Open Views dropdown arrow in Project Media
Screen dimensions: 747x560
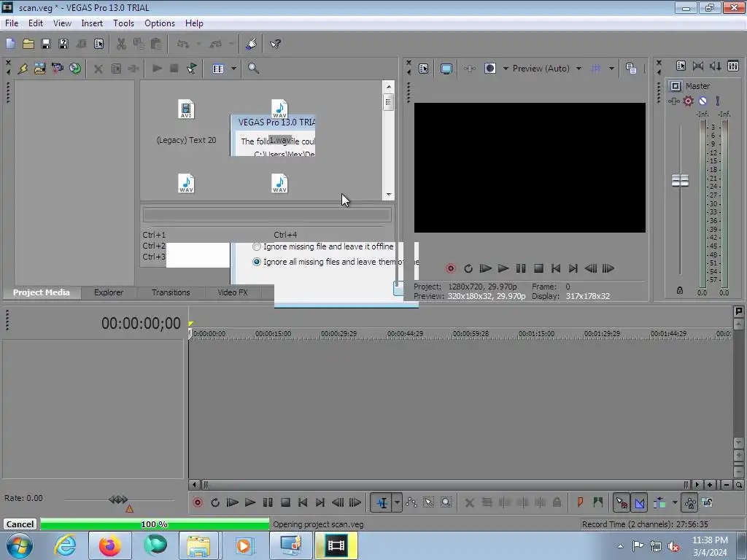coord(233,69)
